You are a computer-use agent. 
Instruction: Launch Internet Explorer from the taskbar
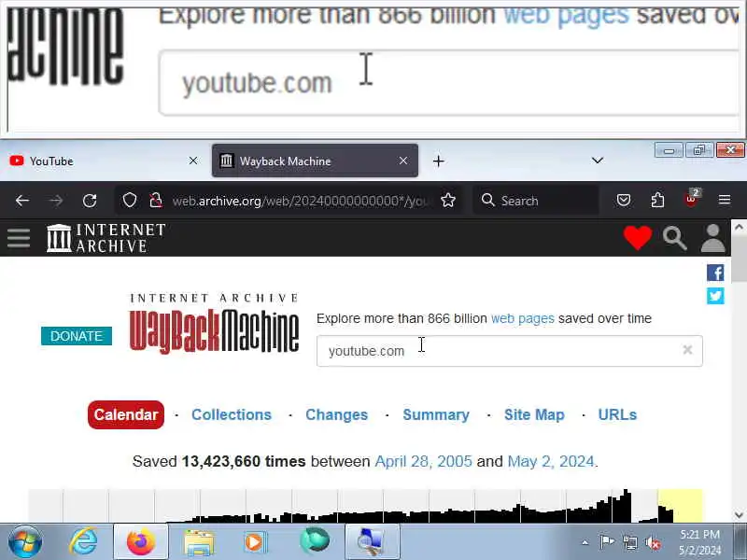[83, 541]
